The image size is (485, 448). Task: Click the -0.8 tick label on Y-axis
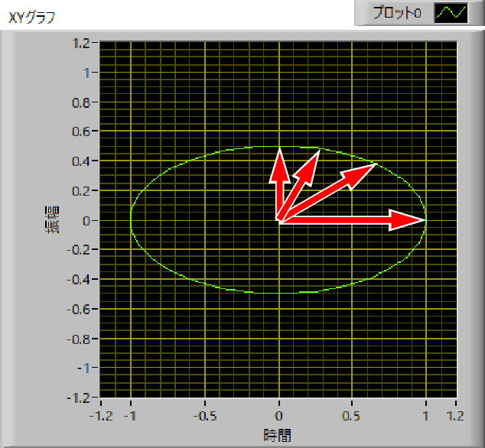[x=80, y=339]
